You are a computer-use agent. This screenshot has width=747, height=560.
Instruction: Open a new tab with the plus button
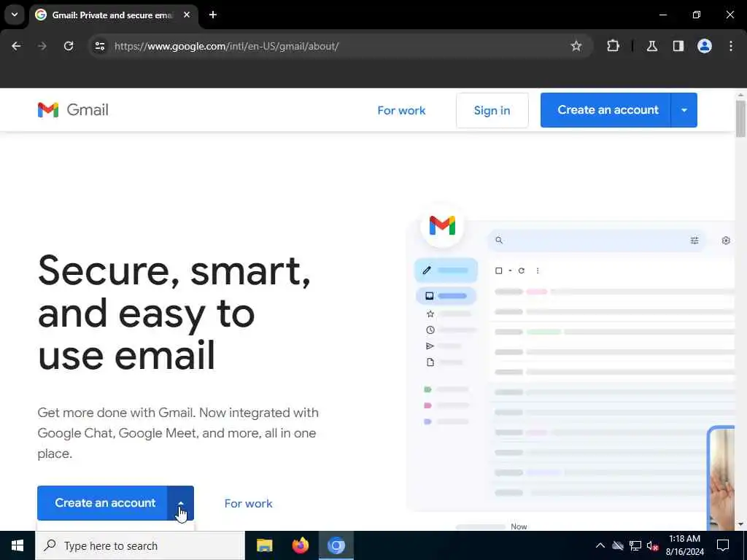[213, 15]
